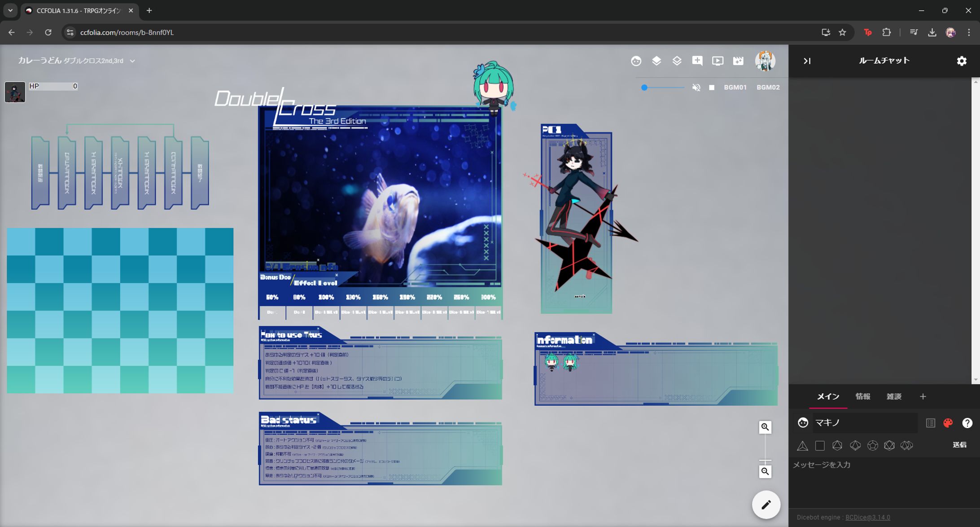Screen dimensions: 980x527
Task: Open room chat settings gear
Action: [x=962, y=61]
